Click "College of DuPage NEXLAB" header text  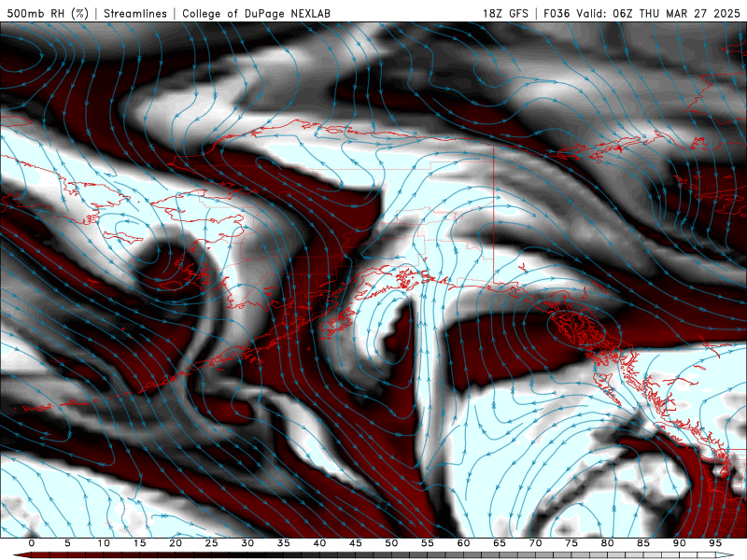pos(256,13)
